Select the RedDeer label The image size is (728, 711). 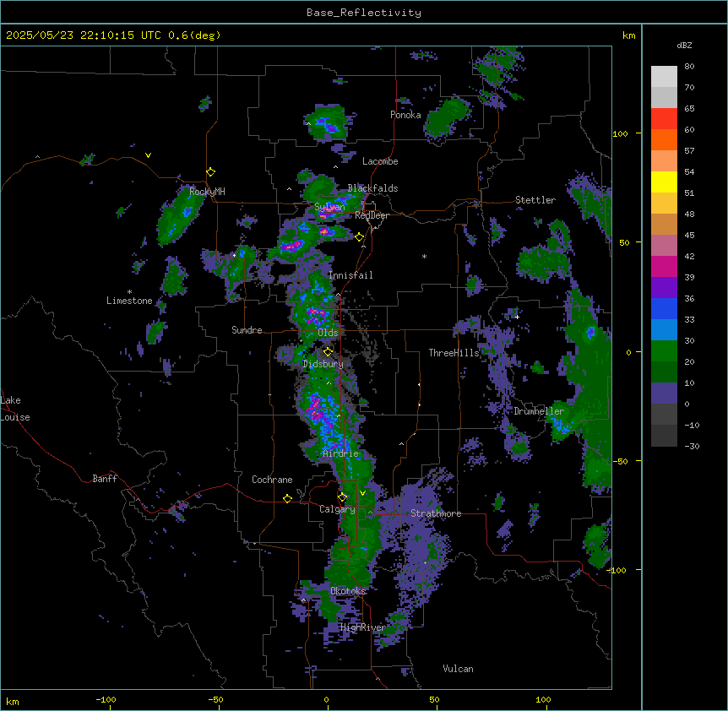[372, 215]
